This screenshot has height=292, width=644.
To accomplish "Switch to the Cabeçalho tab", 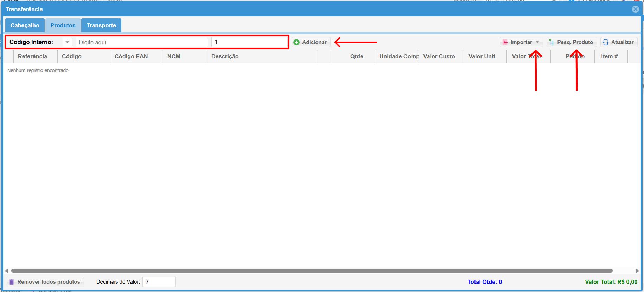I will coord(25,25).
